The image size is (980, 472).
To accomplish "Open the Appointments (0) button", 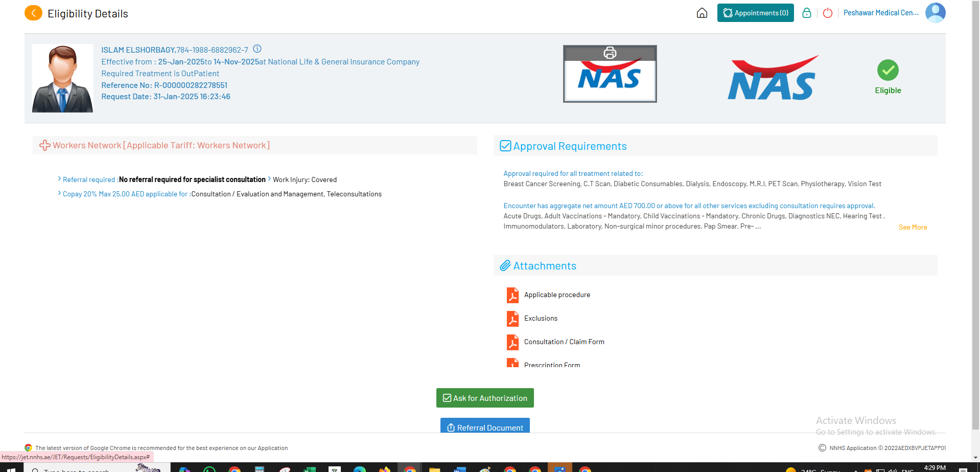I will coord(755,13).
